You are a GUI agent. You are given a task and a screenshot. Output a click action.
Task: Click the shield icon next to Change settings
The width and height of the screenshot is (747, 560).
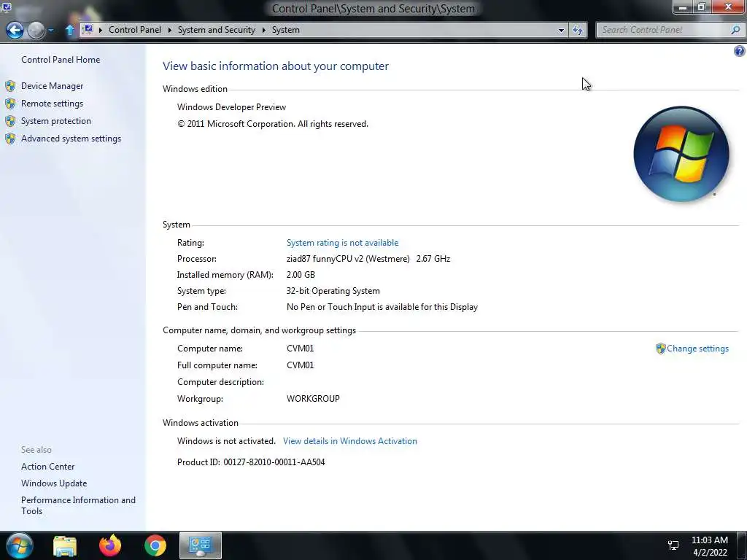pyautogui.click(x=660, y=349)
